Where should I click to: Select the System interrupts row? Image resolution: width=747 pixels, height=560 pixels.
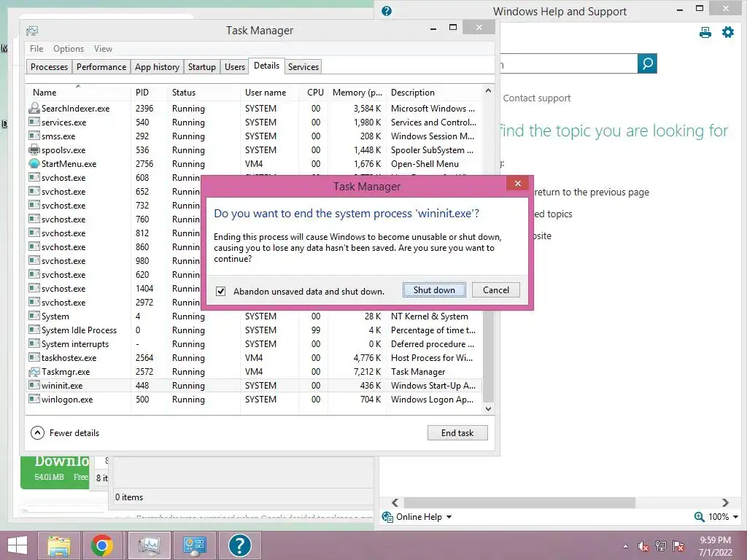(x=255, y=344)
